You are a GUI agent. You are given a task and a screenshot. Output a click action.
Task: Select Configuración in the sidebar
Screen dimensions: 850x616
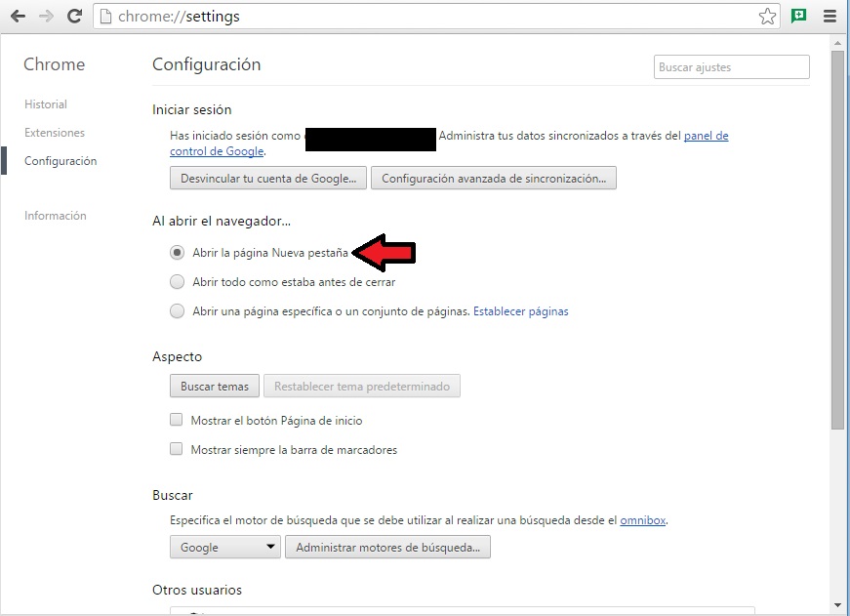[61, 161]
